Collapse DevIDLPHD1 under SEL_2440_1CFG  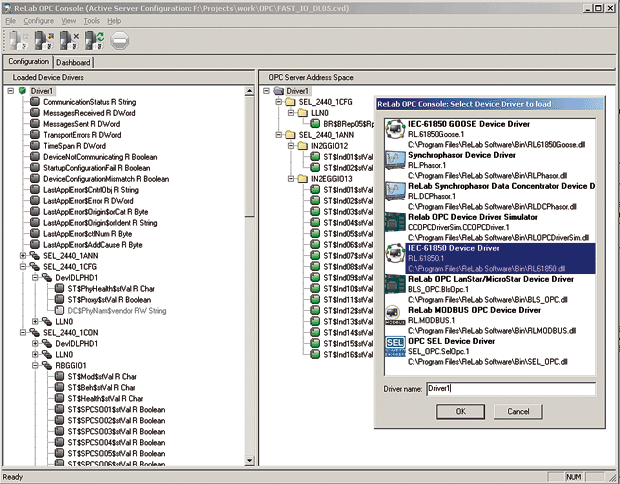point(35,278)
